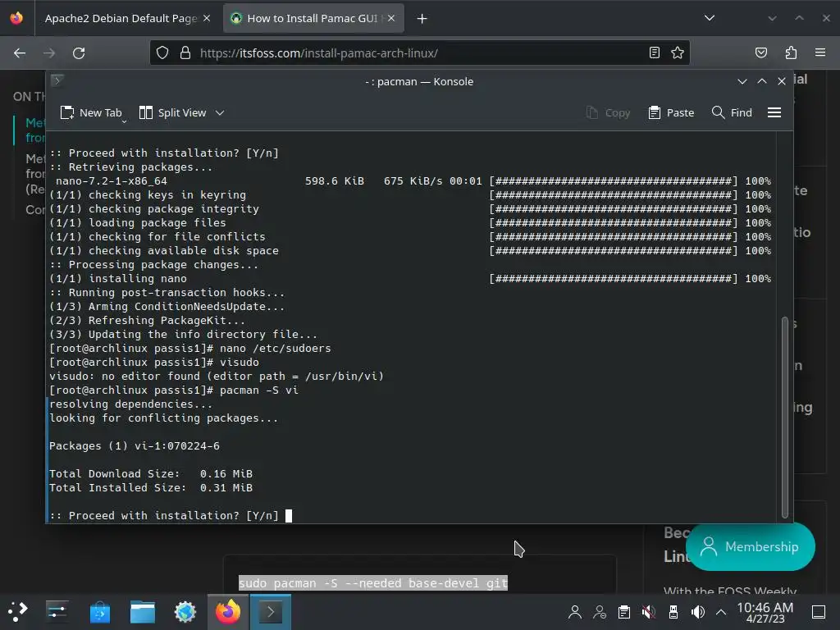The width and height of the screenshot is (840, 630).
Task: Open the Save to Pocket icon
Action: [x=761, y=52]
